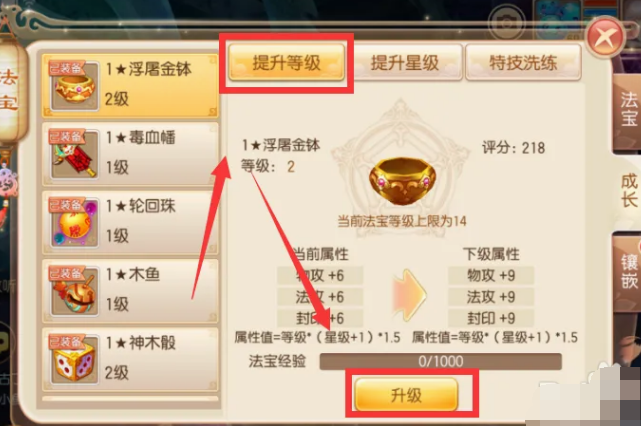Select the 1★神木骰 2级 list entry
Screen dimensions: 641x426
pos(130,359)
